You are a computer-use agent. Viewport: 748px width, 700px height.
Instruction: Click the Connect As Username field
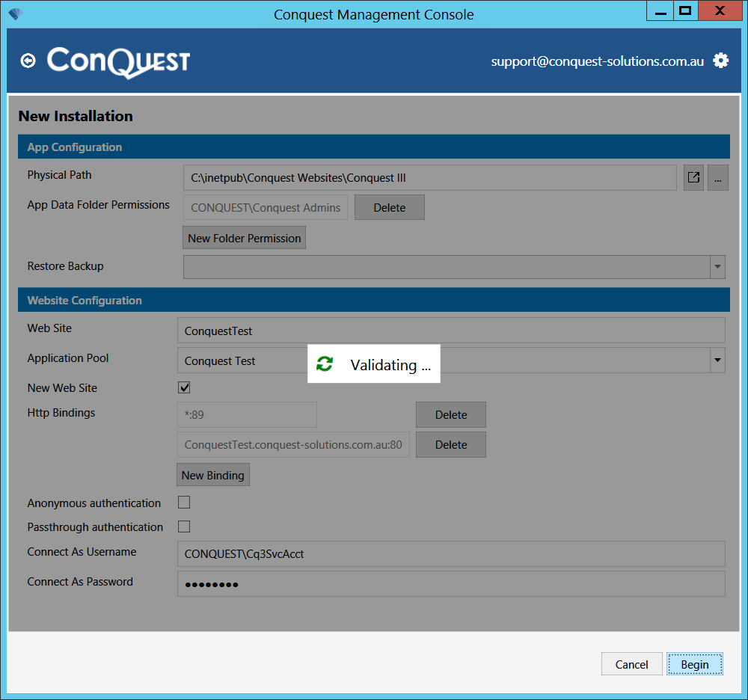(451, 553)
